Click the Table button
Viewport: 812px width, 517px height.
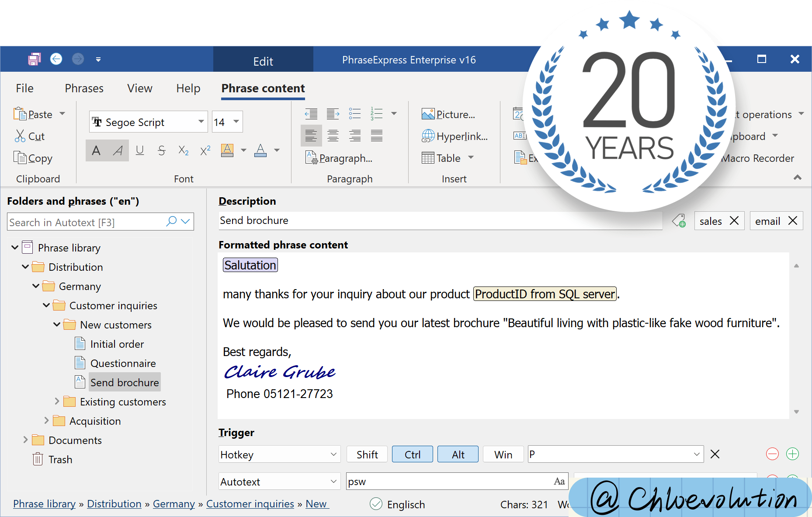click(x=441, y=158)
